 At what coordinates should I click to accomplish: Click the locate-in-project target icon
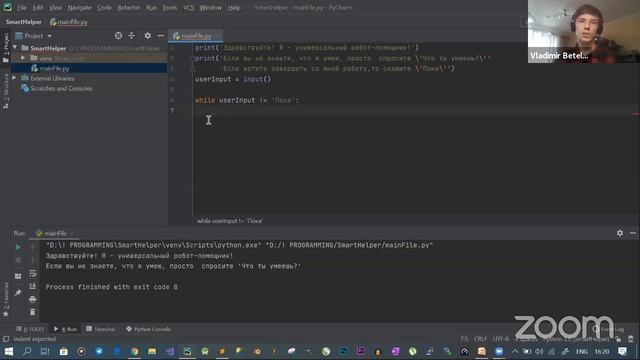[x=118, y=36]
